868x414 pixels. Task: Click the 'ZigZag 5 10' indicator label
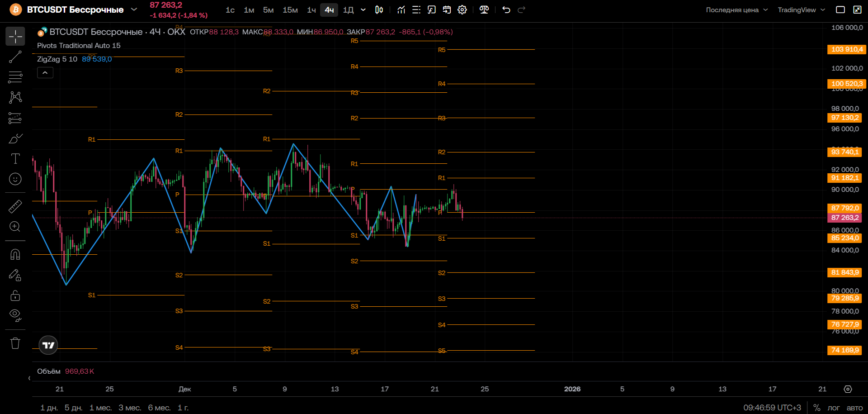tap(57, 59)
